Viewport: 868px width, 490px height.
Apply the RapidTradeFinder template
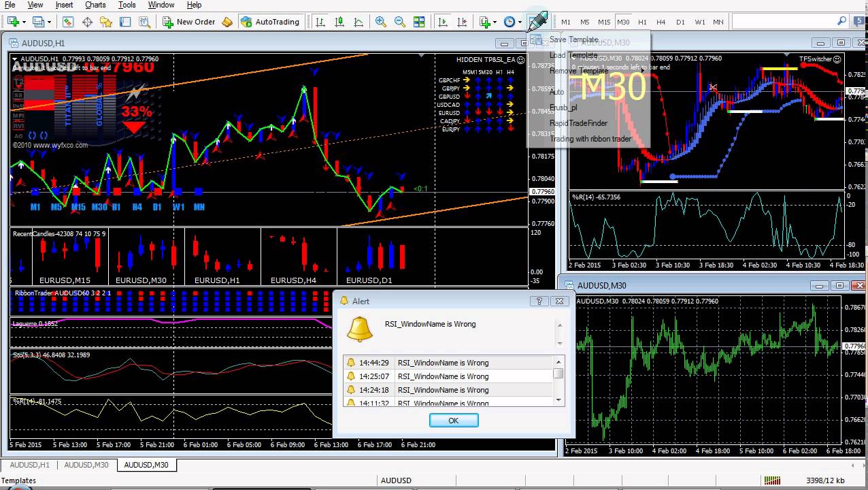(579, 123)
